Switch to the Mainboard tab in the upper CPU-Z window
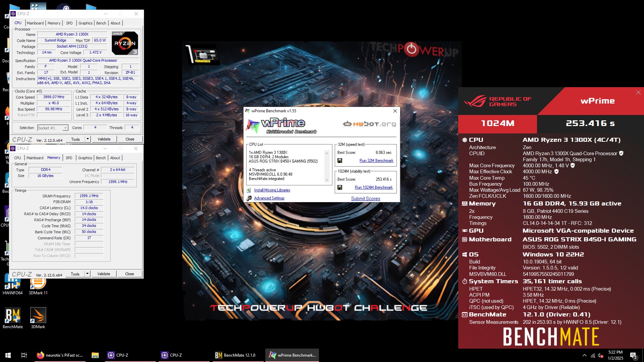The width and height of the screenshot is (644, 362). click(x=35, y=23)
